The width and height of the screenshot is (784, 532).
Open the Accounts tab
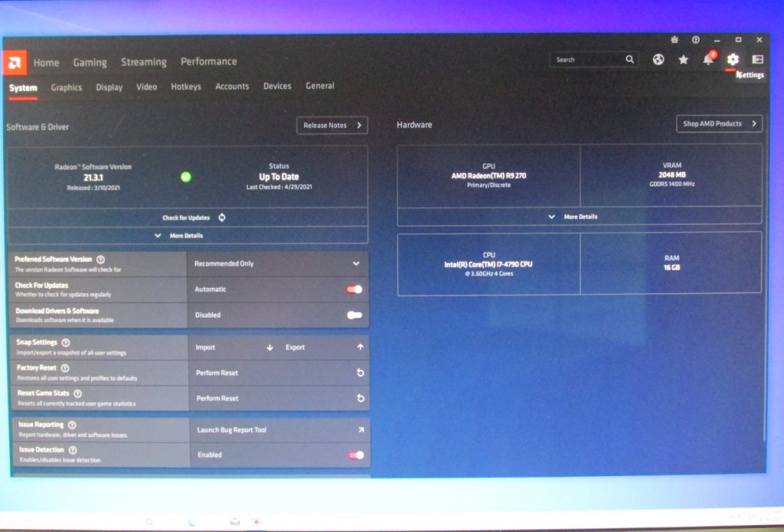pyautogui.click(x=232, y=86)
